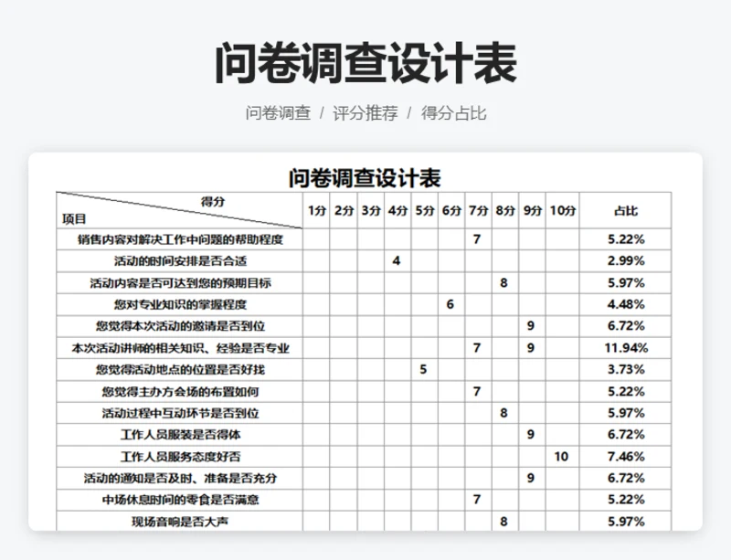Click row 活动内容是否可达到您的预期目标

(364, 283)
